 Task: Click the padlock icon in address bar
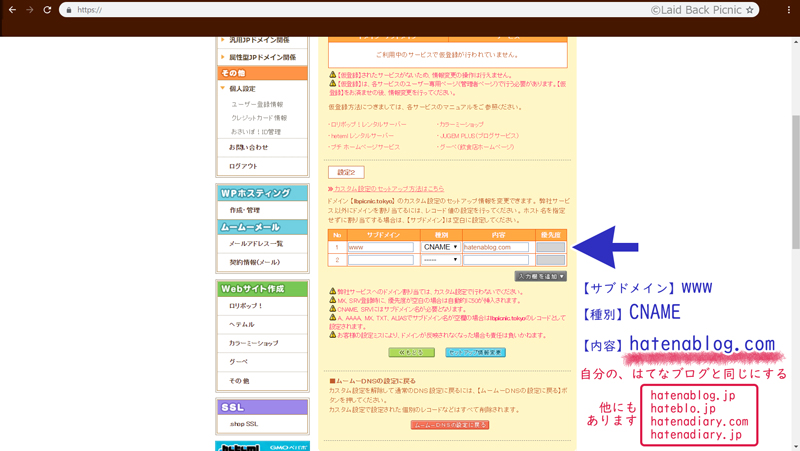coord(69,10)
